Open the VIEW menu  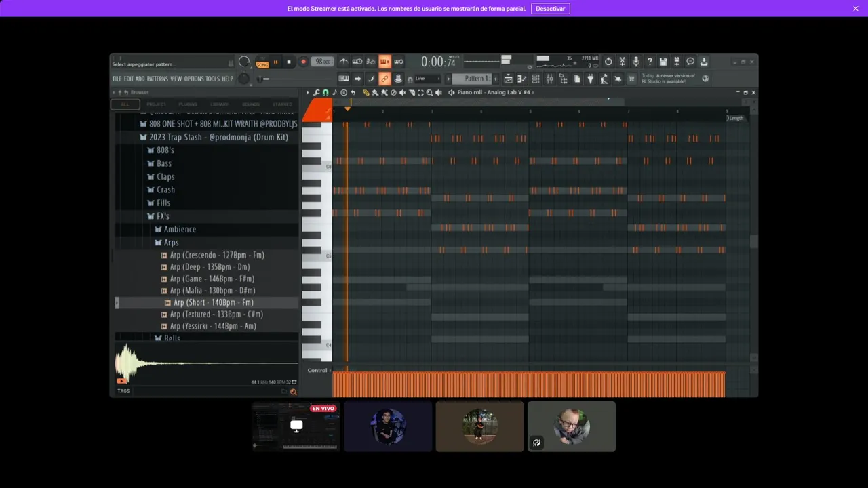tap(176, 79)
